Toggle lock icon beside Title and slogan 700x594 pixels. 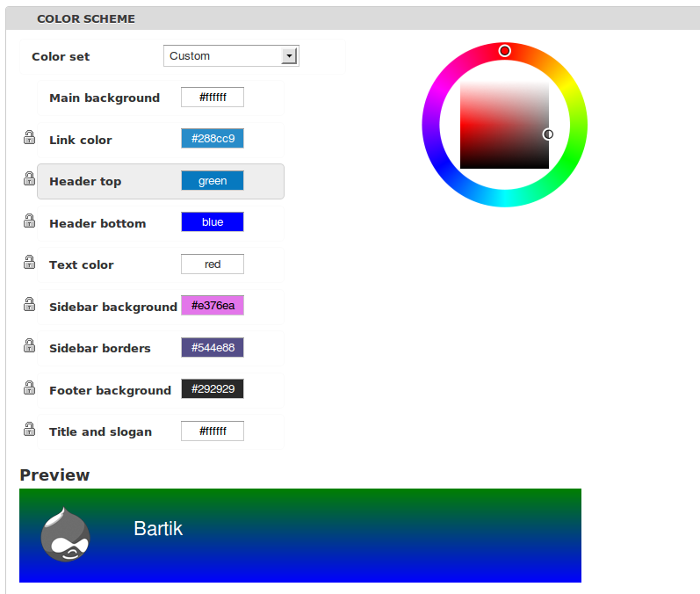[30, 429]
